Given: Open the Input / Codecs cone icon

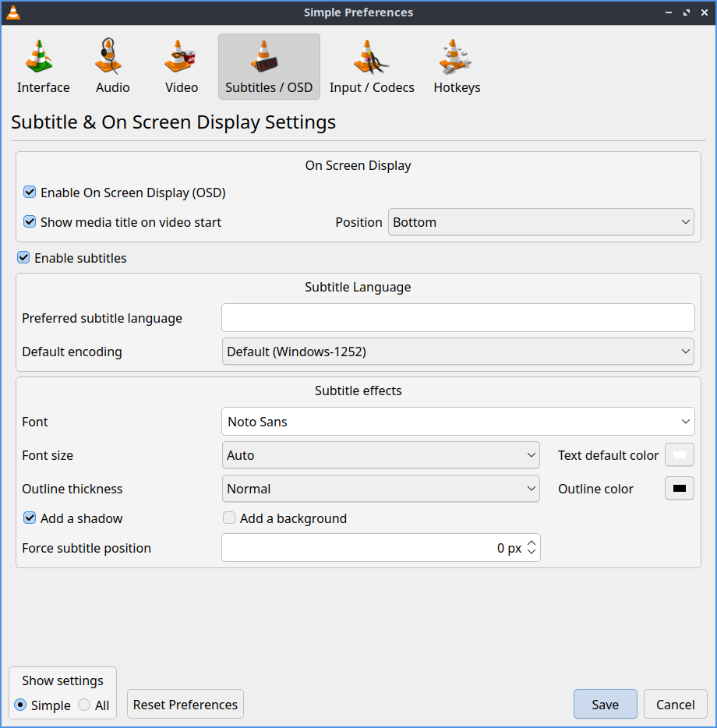Looking at the screenshot, I should 371,57.
